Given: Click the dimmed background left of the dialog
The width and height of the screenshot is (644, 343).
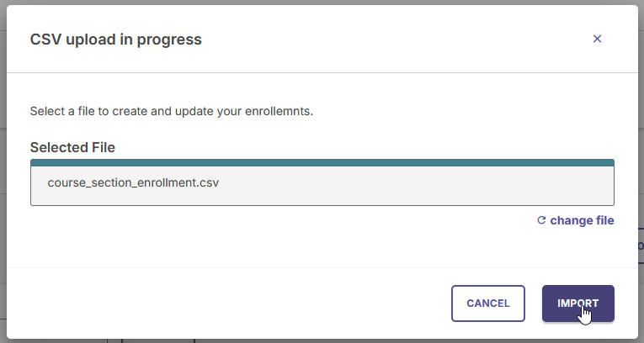Looking at the screenshot, I should click(x=3, y=172).
